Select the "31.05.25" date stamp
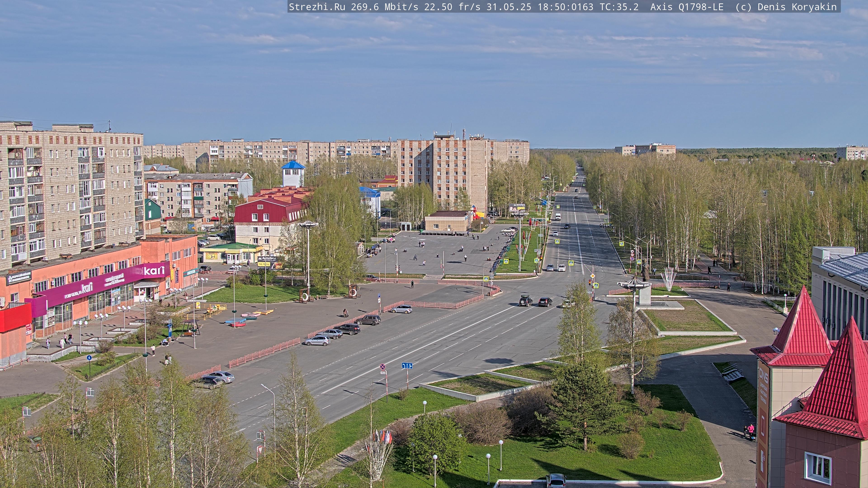868x488 pixels. pyautogui.click(x=509, y=7)
